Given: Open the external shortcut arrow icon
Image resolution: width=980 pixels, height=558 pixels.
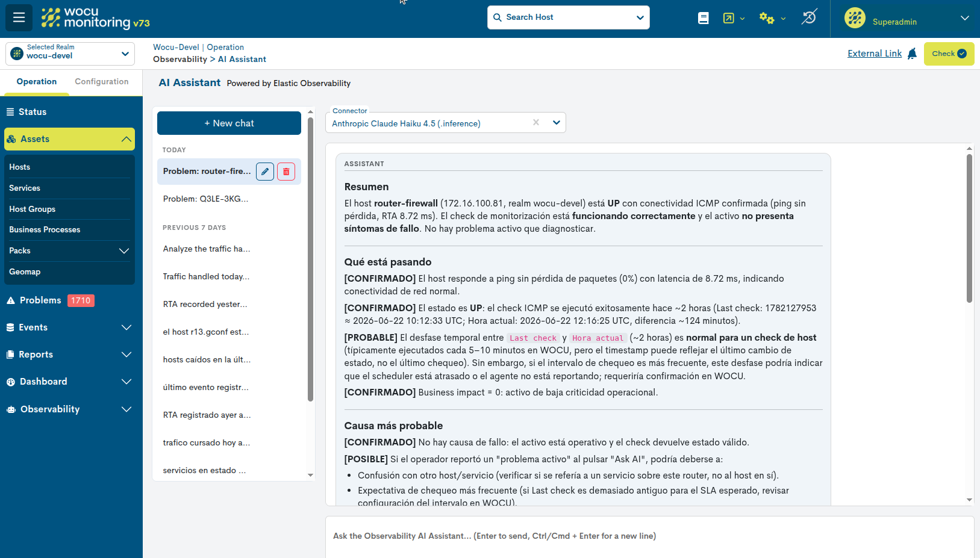Looking at the screenshot, I should 729,18.
